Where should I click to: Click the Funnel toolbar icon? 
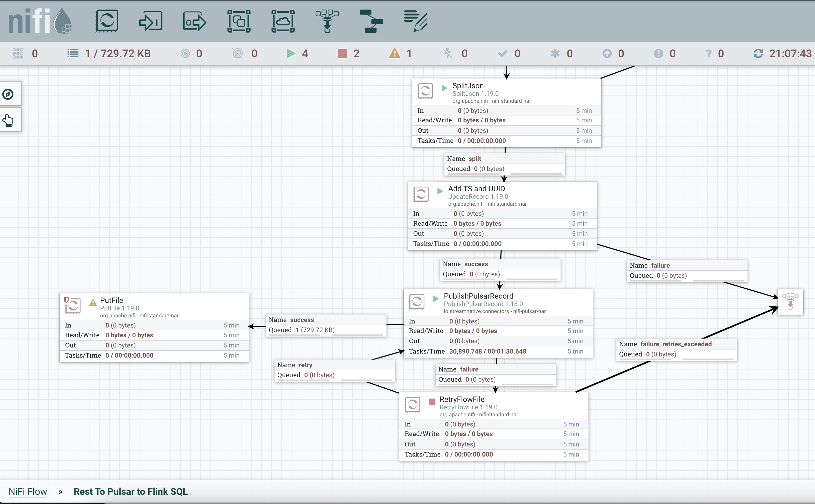[327, 21]
